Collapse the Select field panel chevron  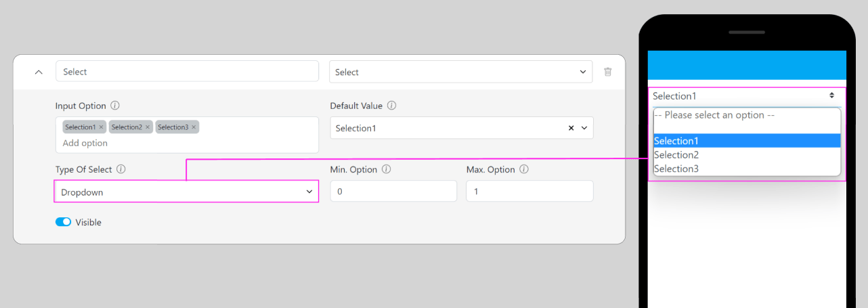point(39,72)
